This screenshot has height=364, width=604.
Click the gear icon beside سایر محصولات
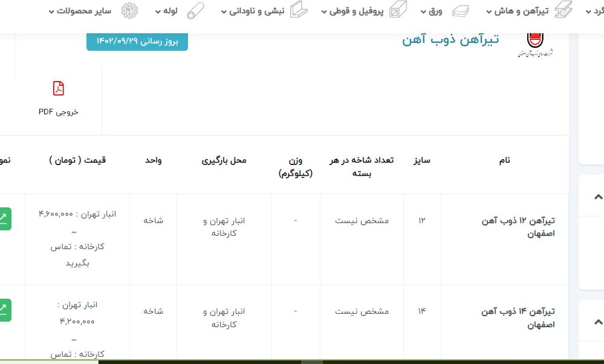coord(128,11)
